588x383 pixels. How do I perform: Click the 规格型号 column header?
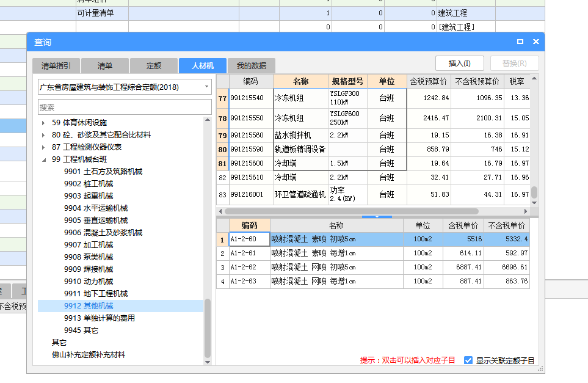[347, 81]
